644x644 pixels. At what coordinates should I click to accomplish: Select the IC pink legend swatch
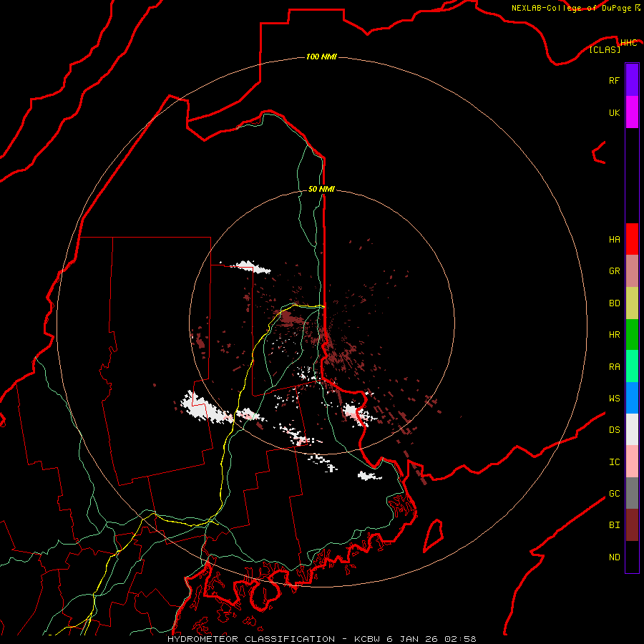click(632, 462)
